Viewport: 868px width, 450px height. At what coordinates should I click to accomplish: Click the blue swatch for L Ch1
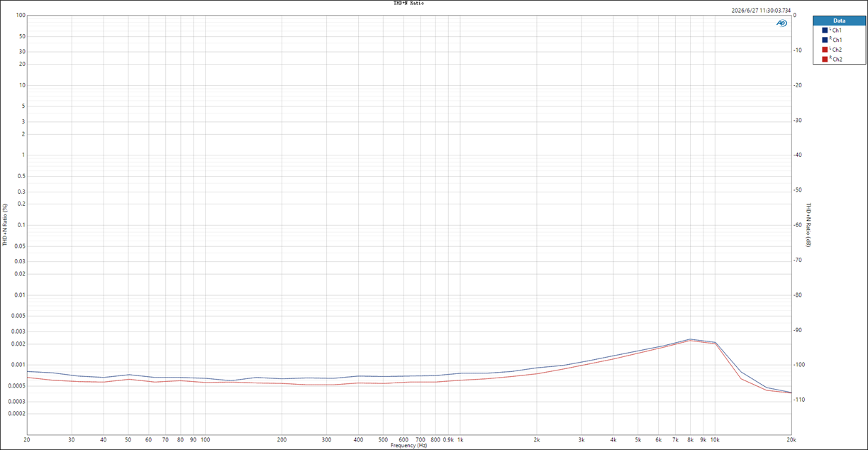pos(825,31)
